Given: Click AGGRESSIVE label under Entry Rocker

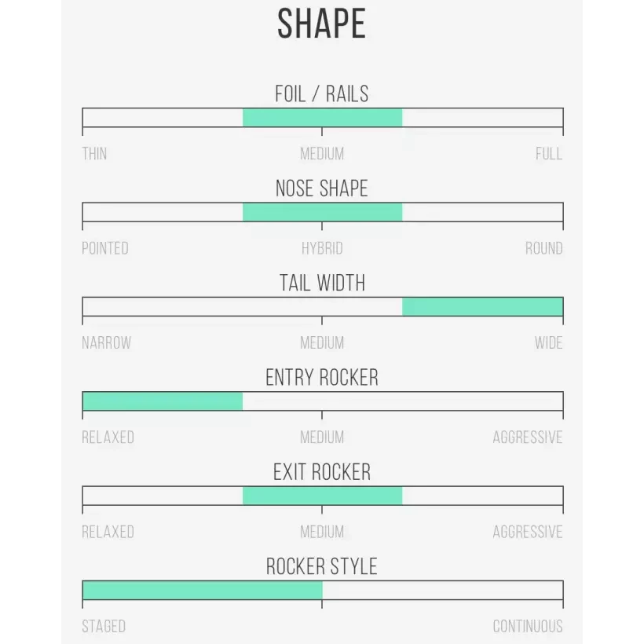Looking at the screenshot, I should 528,437.
